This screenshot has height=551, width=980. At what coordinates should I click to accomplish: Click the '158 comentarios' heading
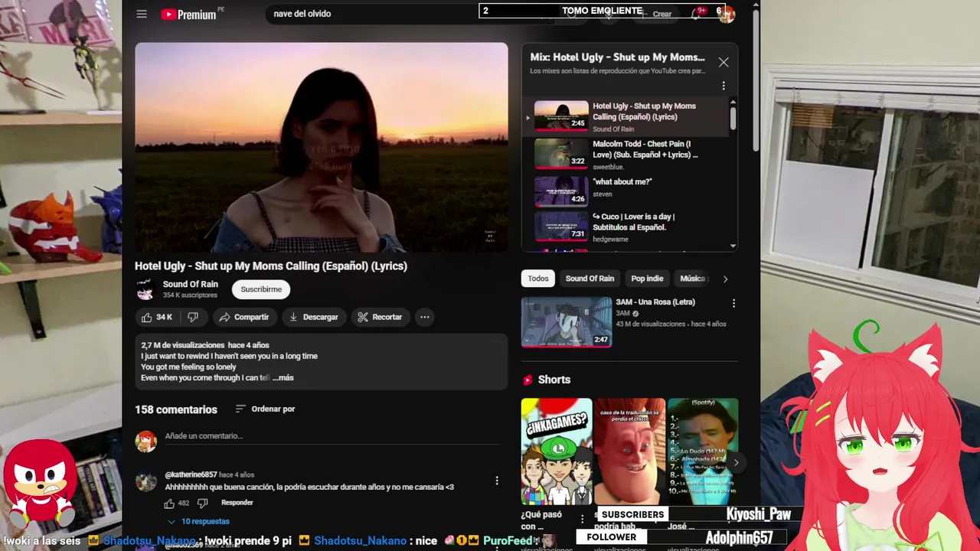pyautogui.click(x=176, y=409)
